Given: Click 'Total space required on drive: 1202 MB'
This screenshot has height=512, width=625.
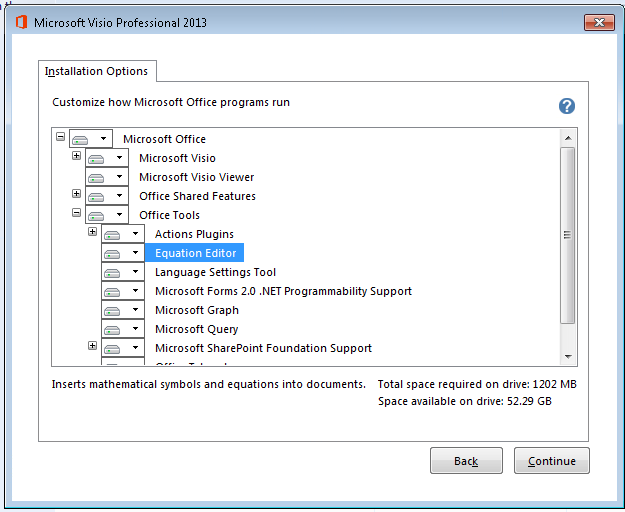Looking at the screenshot, I should pyautogui.click(x=477, y=384).
